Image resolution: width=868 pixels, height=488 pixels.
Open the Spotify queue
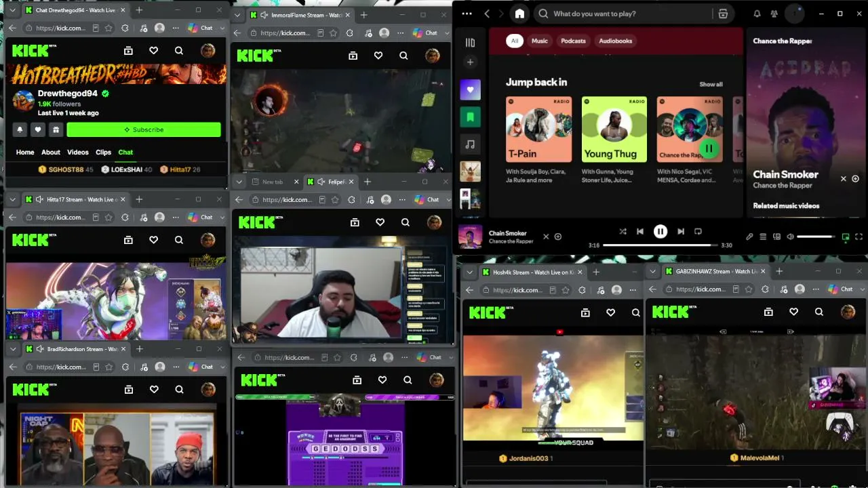(x=763, y=237)
